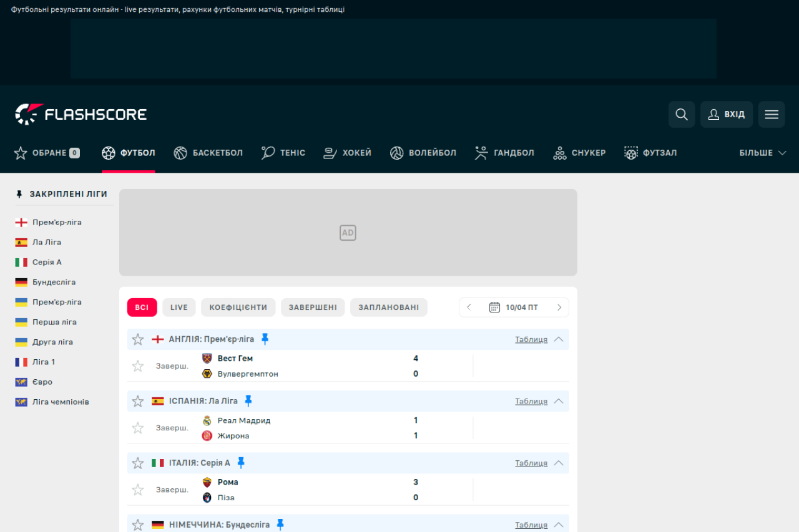Open Таблиця for ІСПАНІЯ: Ла Ліга
Image resolution: width=799 pixels, height=532 pixels.
point(530,401)
